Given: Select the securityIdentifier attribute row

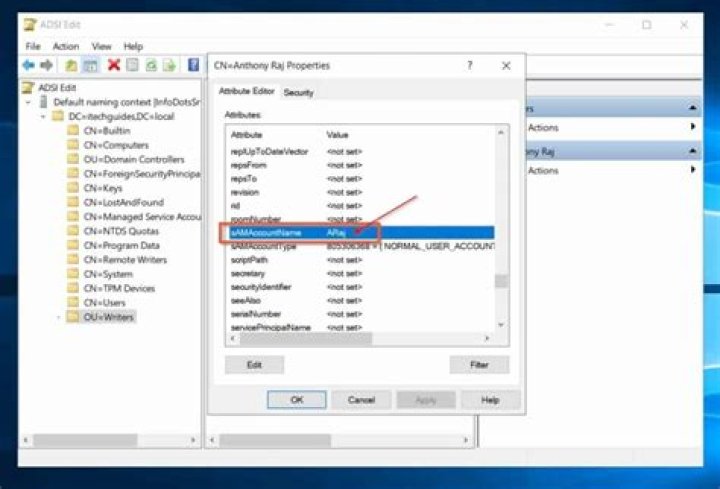Looking at the screenshot, I should [362, 287].
